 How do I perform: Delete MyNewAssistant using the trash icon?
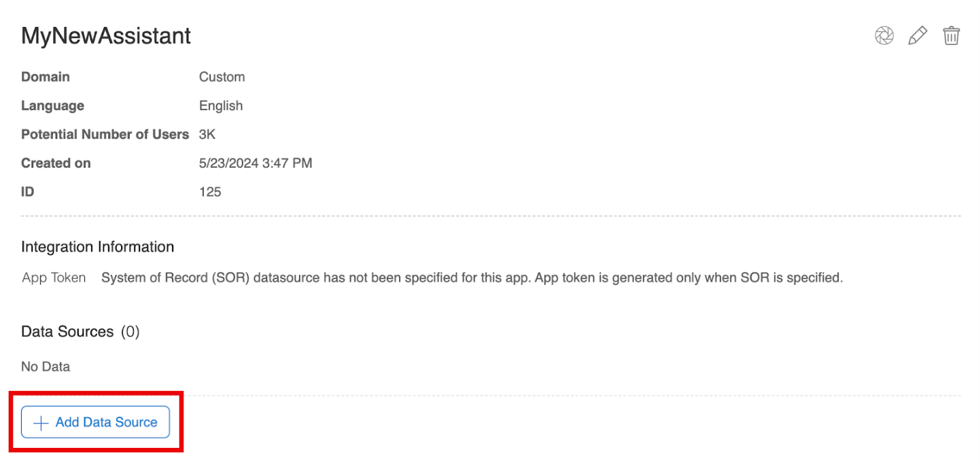tap(951, 36)
